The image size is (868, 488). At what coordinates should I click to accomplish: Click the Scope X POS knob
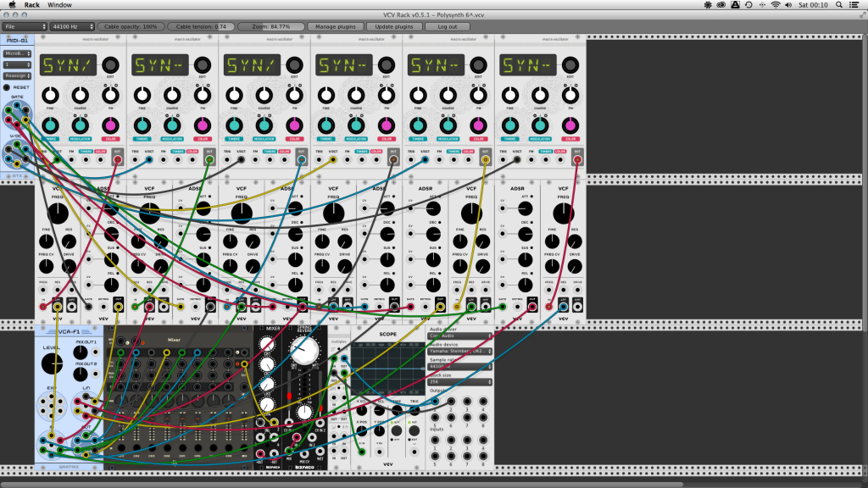[361, 431]
